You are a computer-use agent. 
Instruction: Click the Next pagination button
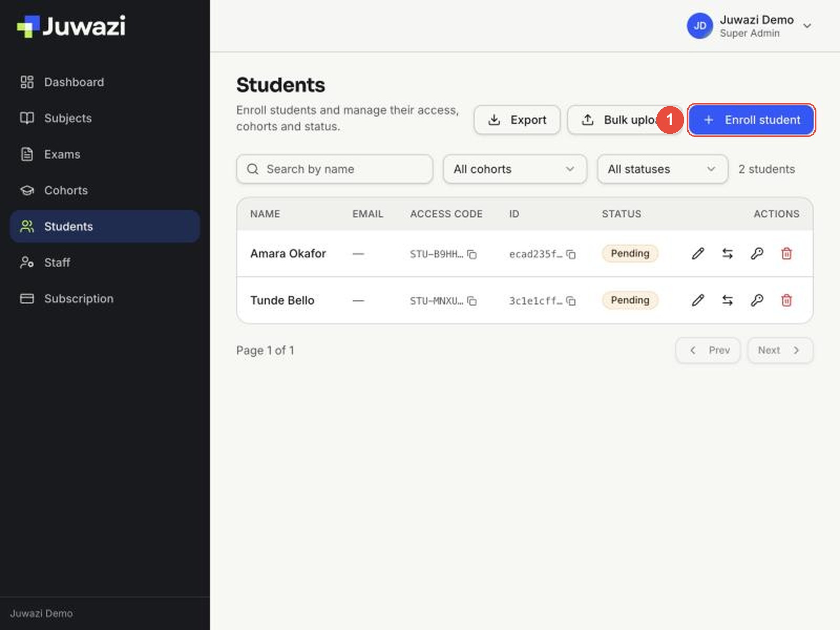click(780, 350)
